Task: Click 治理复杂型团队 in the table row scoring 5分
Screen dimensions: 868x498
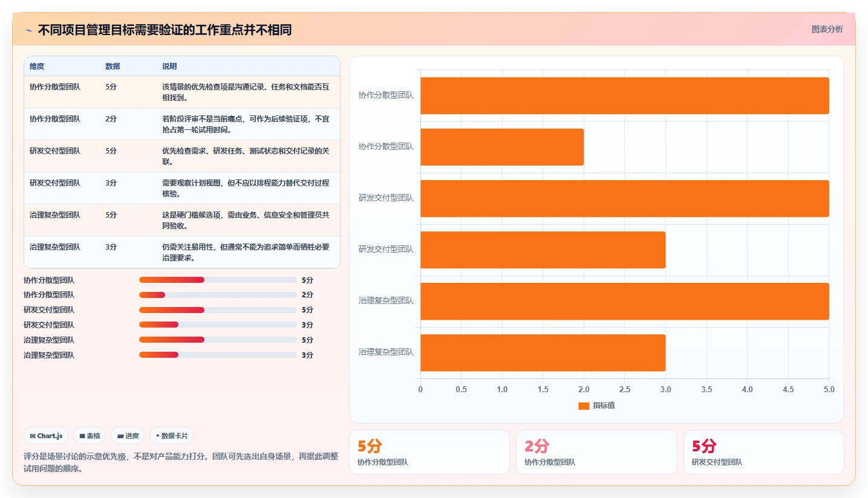Action: (55, 215)
